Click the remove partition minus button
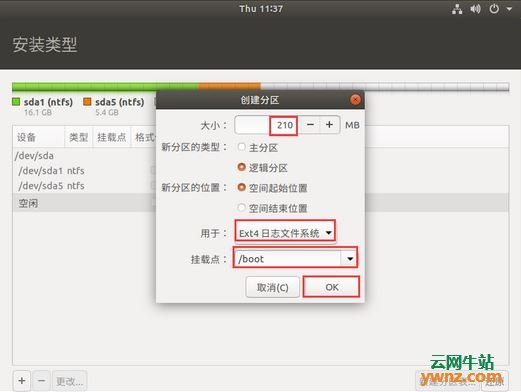The height and width of the screenshot is (392, 521). [41, 380]
